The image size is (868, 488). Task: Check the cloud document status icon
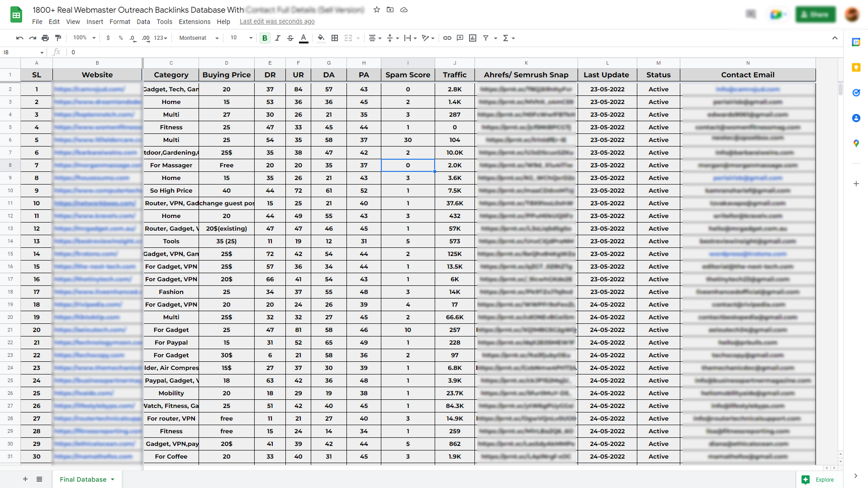tap(404, 9)
